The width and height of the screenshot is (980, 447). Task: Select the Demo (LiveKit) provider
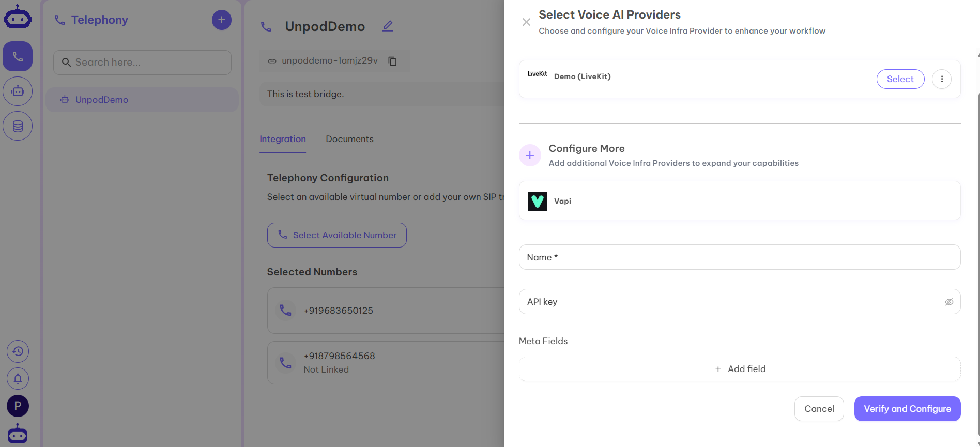click(x=900, y=79)
